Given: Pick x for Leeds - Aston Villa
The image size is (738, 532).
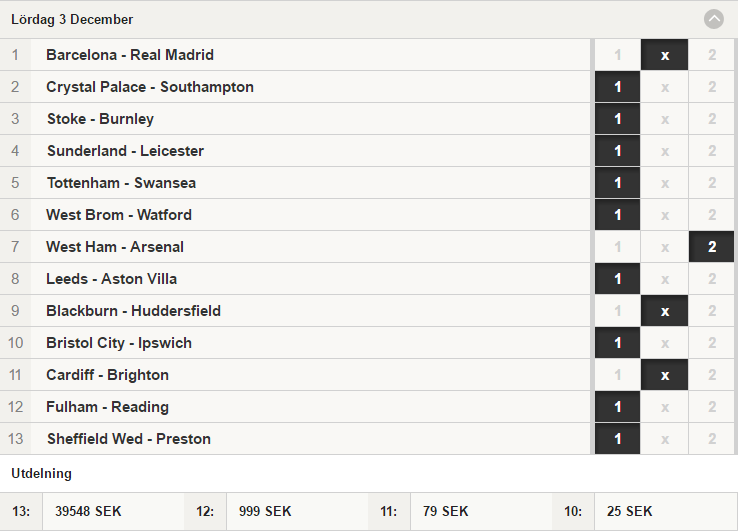Looking at the screenshot, I should (665, 279).
